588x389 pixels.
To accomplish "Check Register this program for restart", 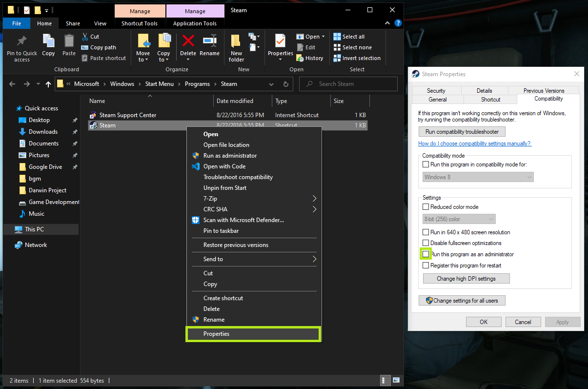I will pos(426,266).
